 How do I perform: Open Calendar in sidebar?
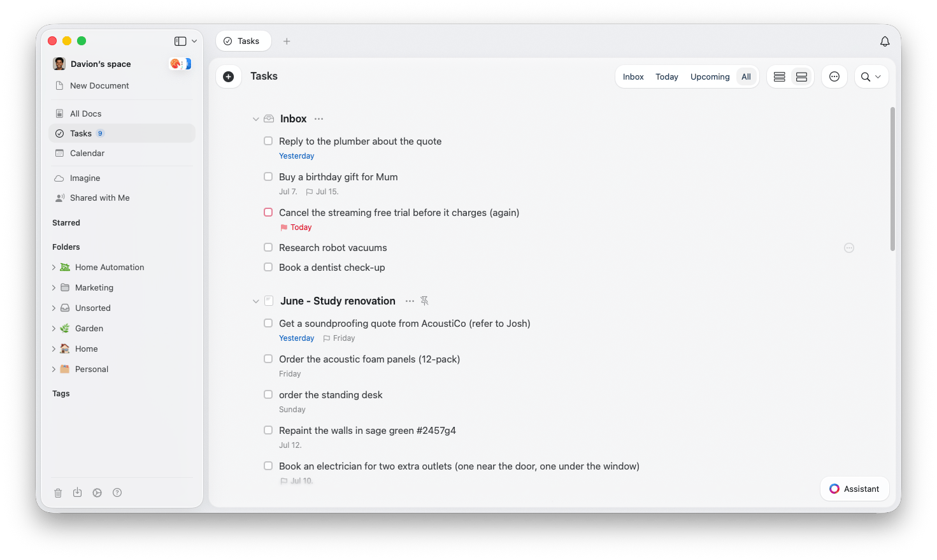pyautogui.click(x=122, y=153)
